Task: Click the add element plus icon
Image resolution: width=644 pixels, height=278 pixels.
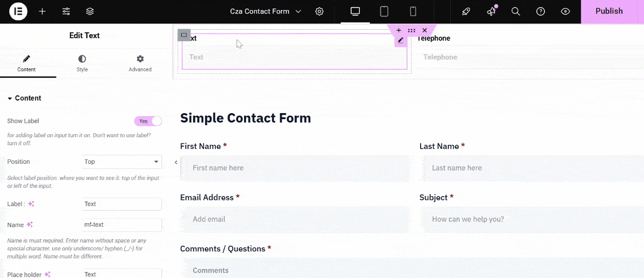Action: pos(42,12)
